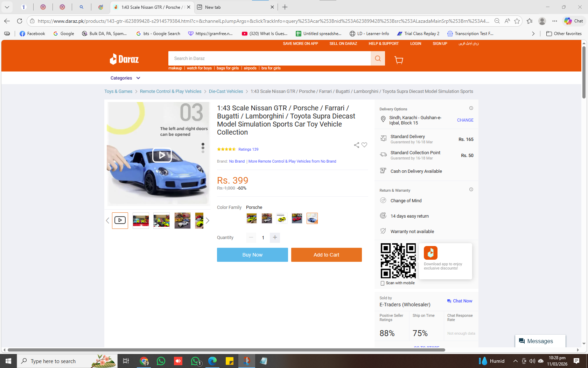
Task: Expand the Categories dropdown
Action: [125, 78]
